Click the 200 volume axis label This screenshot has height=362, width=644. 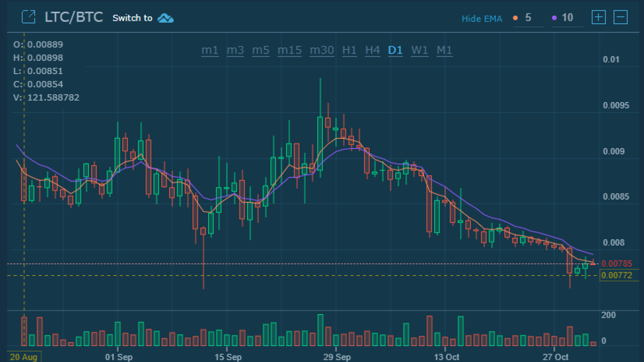[x=609, y=315]
